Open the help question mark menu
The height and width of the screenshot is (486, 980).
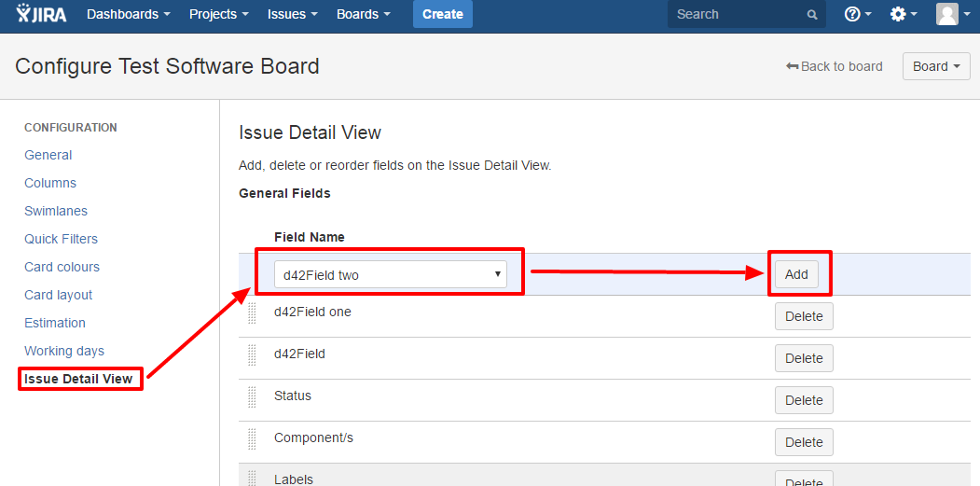[x=858, y=14]
